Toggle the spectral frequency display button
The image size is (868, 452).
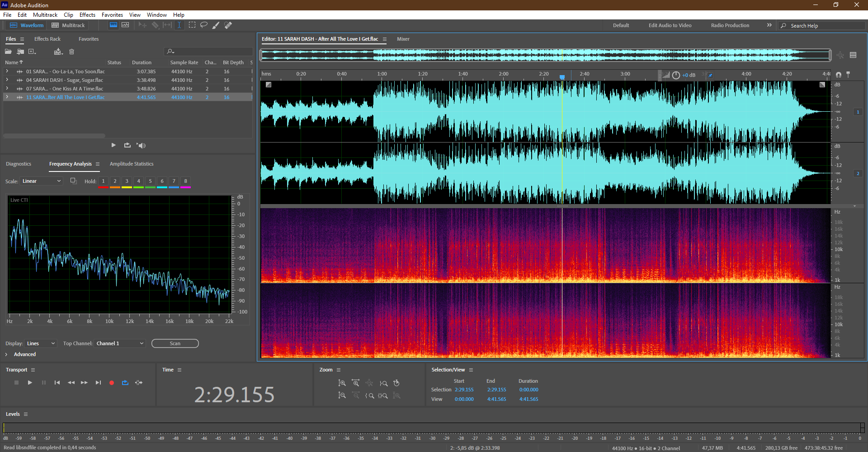coord(113,25)
